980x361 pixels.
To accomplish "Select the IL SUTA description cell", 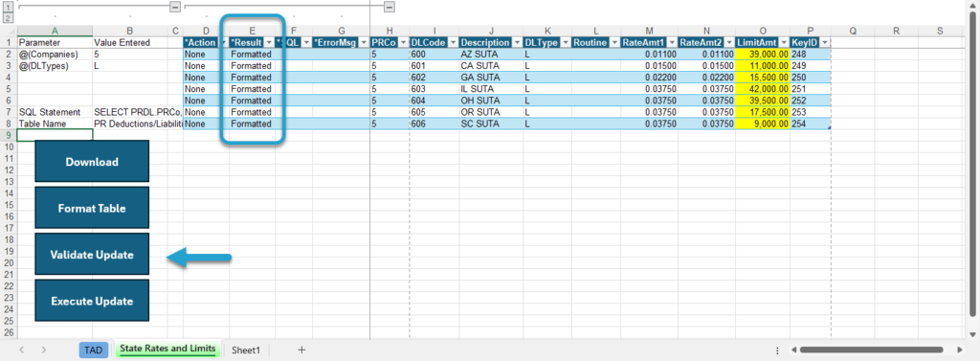I will coord(491,89).
